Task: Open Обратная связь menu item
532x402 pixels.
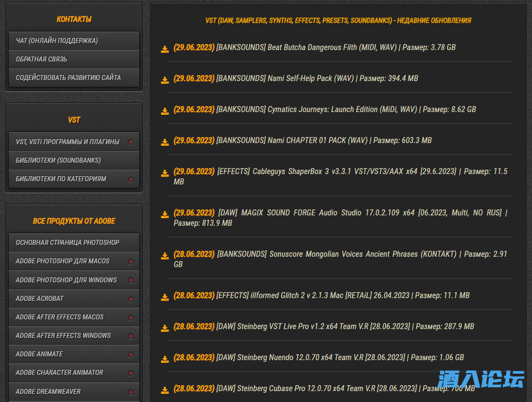Action: (x=73, y=59)
